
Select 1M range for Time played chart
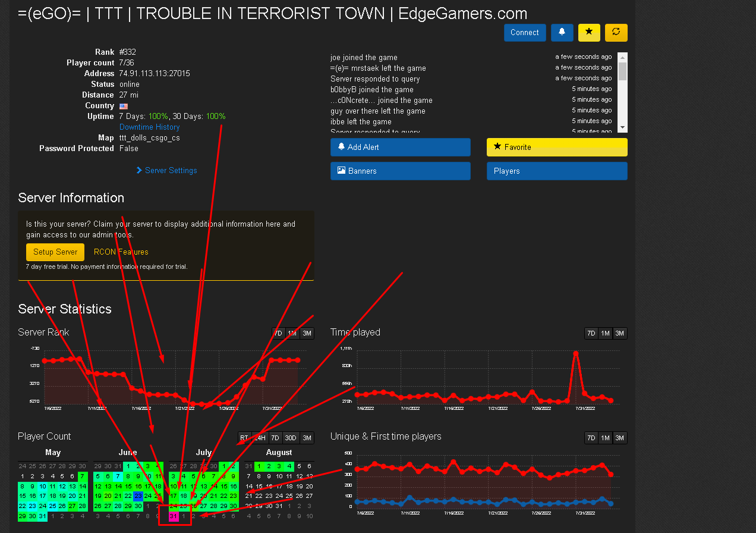coord(606,334)
